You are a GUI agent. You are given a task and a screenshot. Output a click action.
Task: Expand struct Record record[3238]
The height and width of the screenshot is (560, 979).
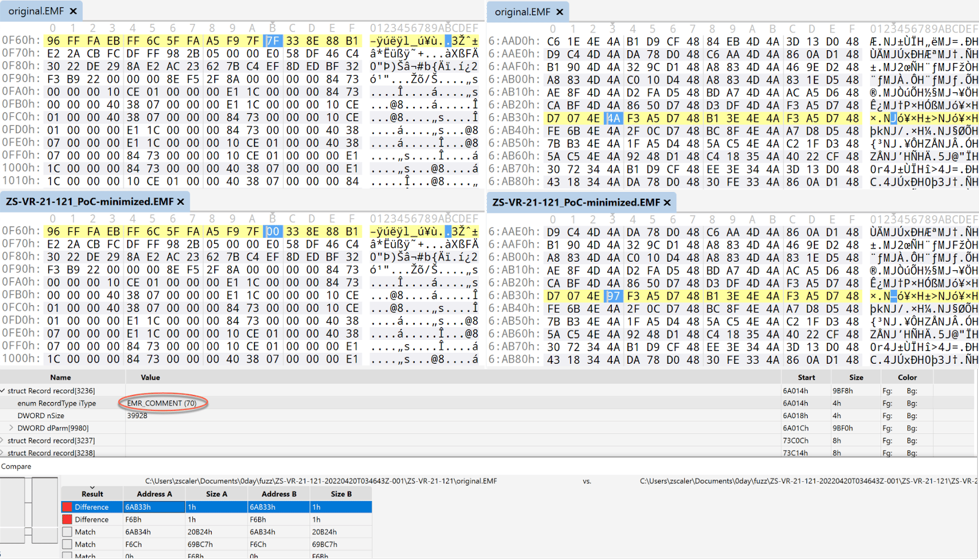point(3,453)
